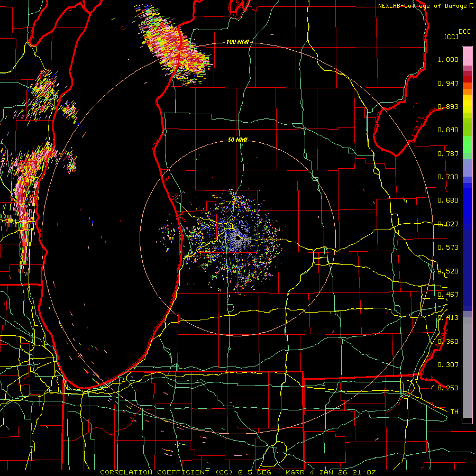Select the 0.680 scale value
Image resolution: width=476 pixels, height=476 pixels.
coord(448,200)
